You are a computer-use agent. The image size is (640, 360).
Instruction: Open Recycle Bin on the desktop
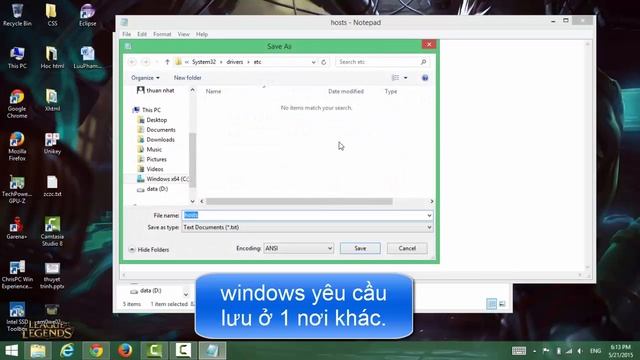(17, 15)
